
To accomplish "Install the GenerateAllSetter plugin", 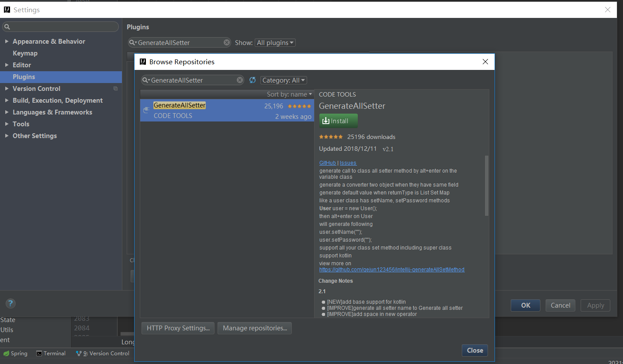I will (339, 121).
